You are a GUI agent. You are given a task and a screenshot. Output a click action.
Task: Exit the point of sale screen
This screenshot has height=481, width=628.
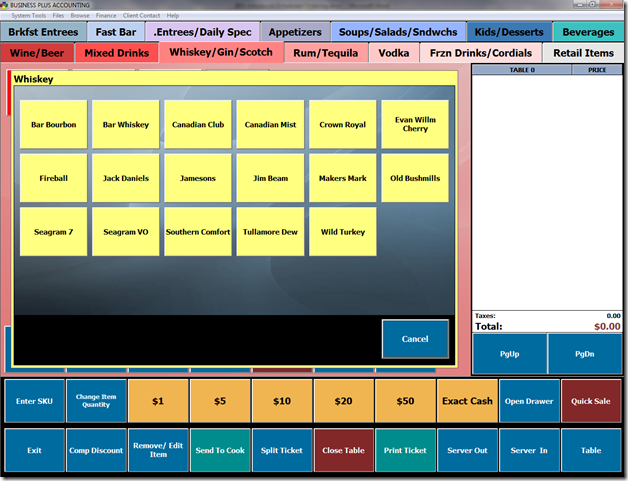tap(34, 450)
